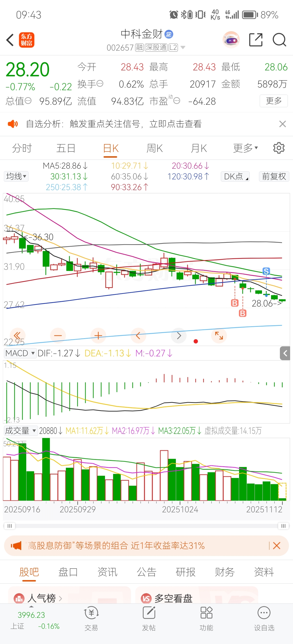Open the 人气榜 ranking icon

click(x=19, y=598)
